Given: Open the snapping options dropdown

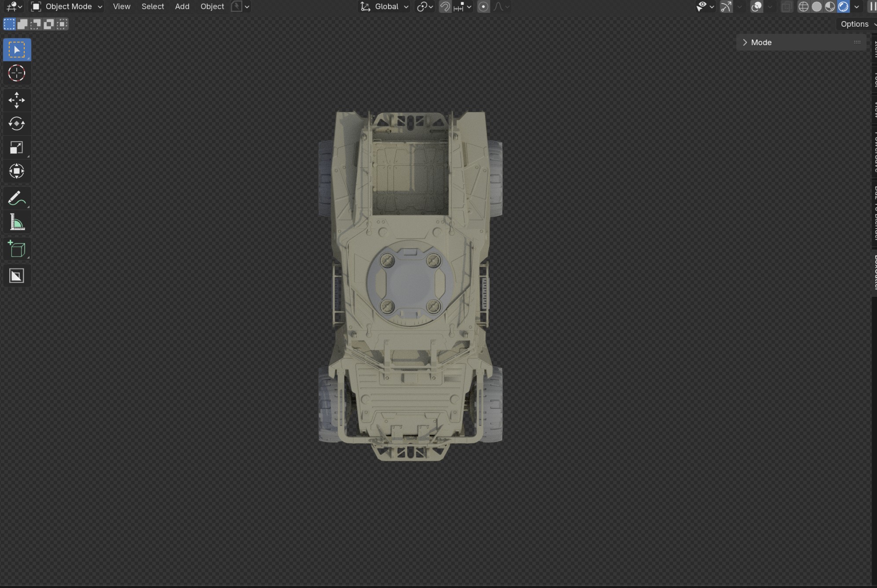Looking at the screenshot, I should pos(463,7).
